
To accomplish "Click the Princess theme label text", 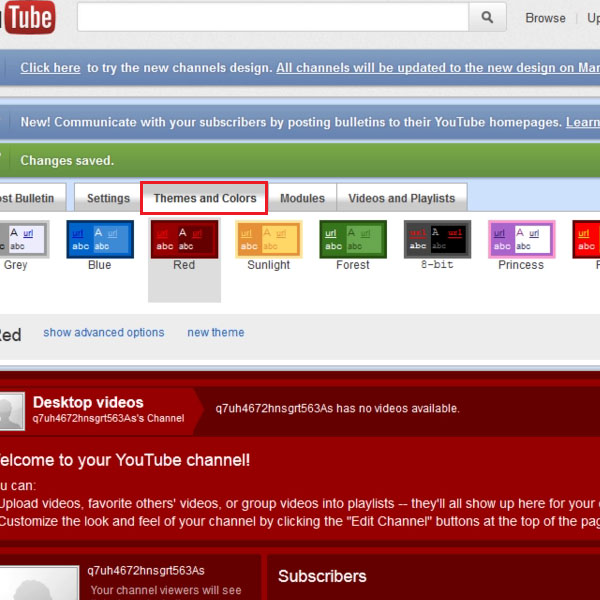I will click(x=521, y=265).
